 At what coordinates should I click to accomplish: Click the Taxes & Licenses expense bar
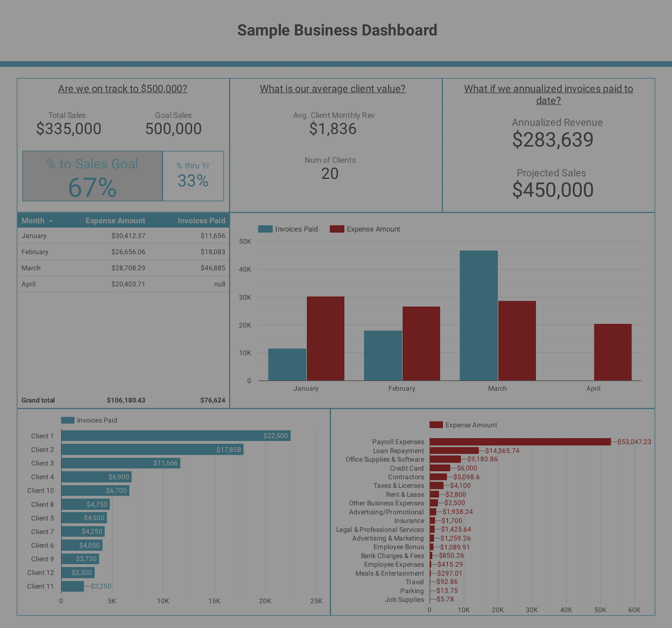click(437, 485)
